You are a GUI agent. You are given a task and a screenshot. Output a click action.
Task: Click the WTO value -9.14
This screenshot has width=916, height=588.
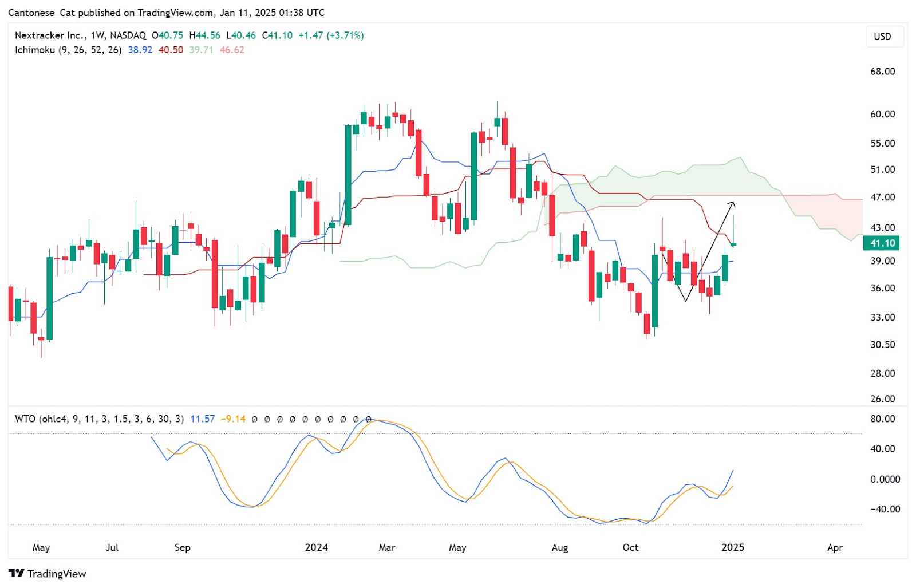tap(233, 419)
